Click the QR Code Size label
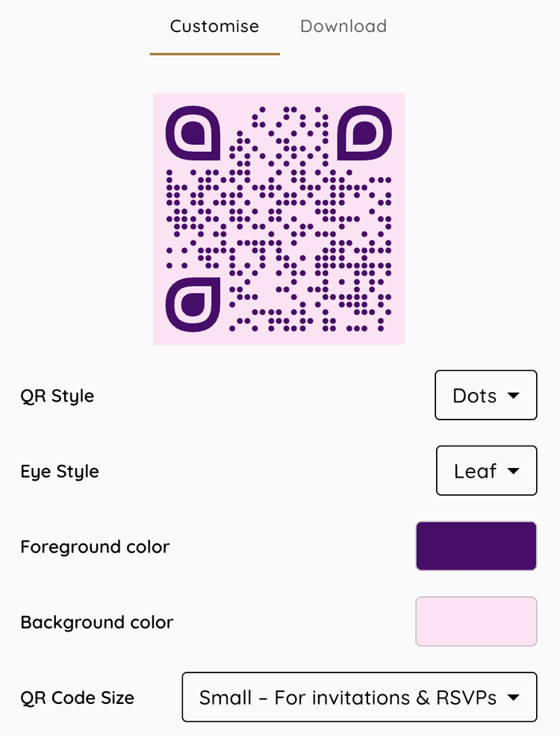This screenshot has width=560, height=736. pyautogui.click(x=78, y=697)
